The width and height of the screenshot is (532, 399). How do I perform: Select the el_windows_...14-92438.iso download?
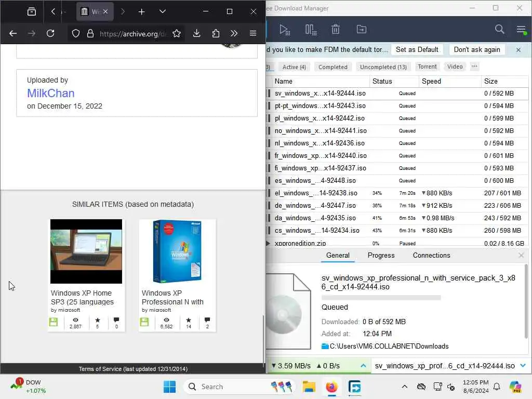tap(397, 193)
